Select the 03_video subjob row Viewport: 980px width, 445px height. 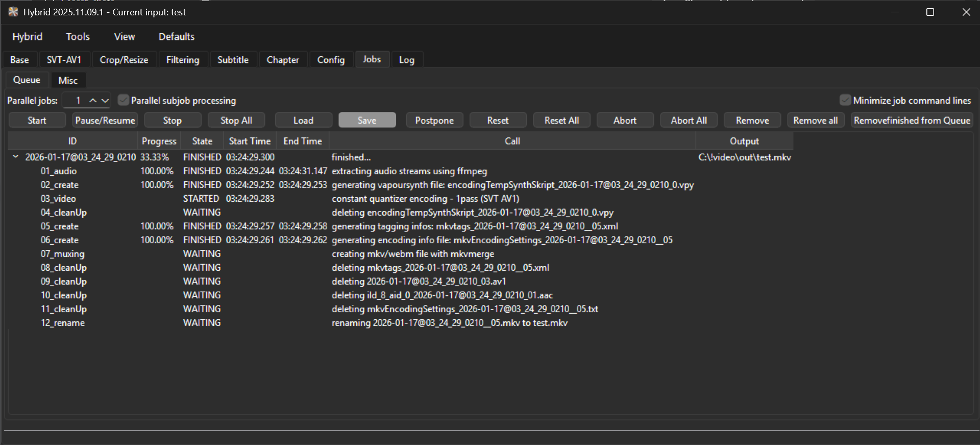58,199
